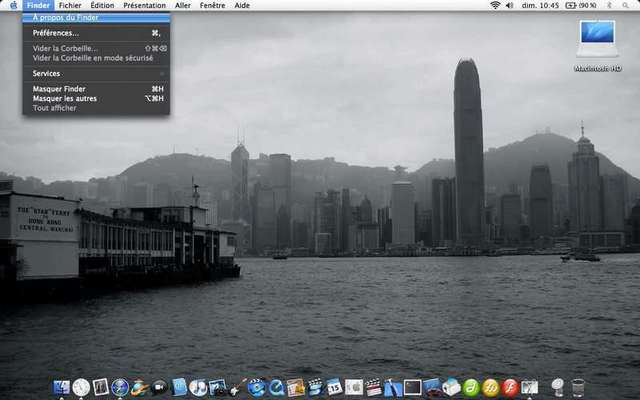Open the Aller menu

(183, 5)
